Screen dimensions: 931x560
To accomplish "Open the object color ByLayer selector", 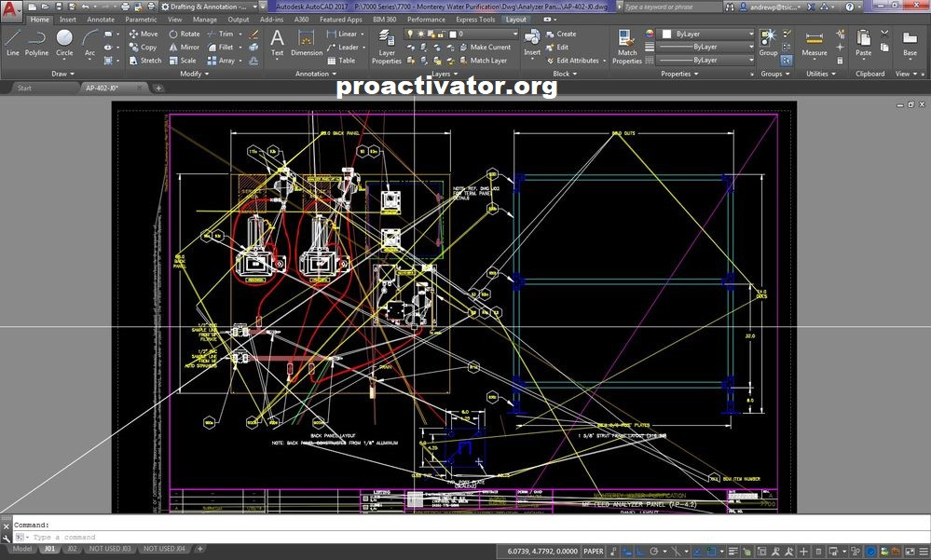I will pyautogui.click(x=706, y=34).
